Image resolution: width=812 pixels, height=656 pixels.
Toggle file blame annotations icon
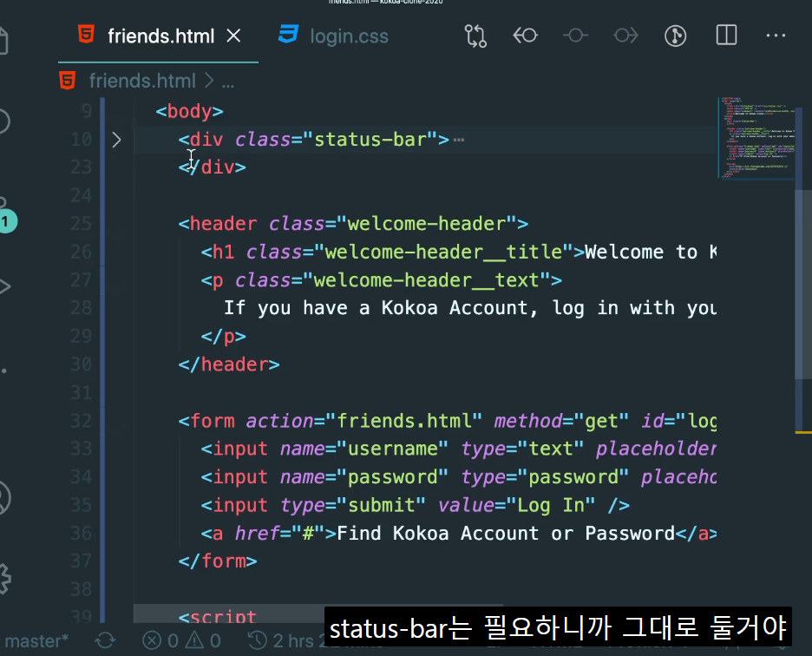pos(675,36)
